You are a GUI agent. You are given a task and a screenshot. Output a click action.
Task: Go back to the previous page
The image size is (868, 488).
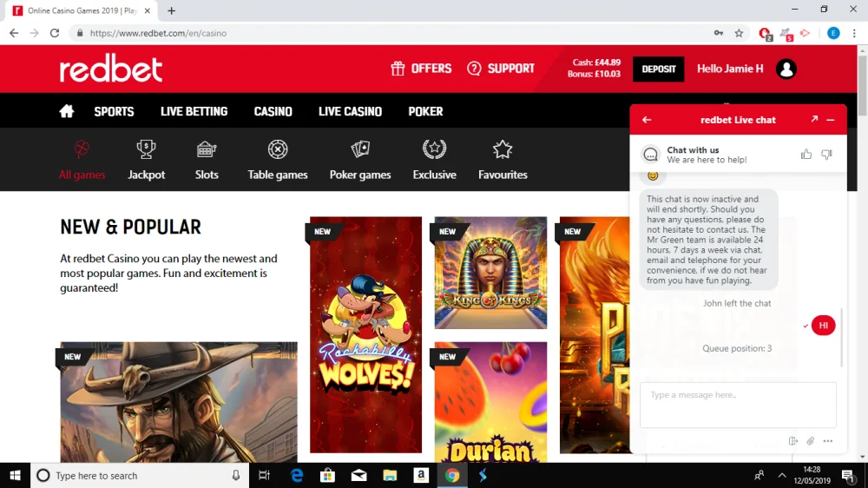point(14,33)
